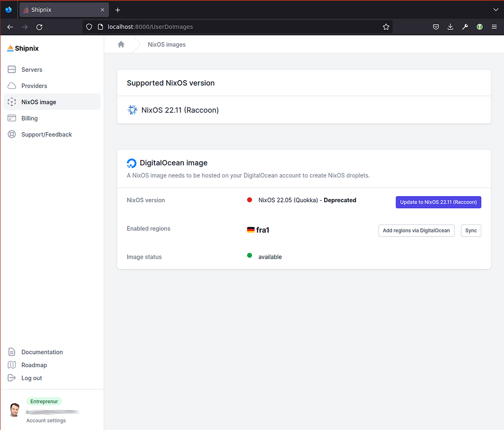Click the user avatar photo
Image resolution: width=504 pixels, height=430 pixels.
click(15, 410)
